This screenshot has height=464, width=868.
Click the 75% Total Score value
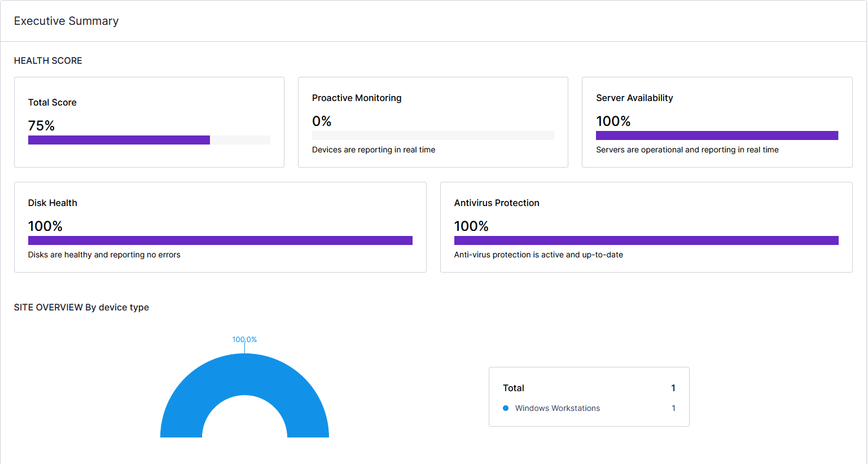coord(41,125)
